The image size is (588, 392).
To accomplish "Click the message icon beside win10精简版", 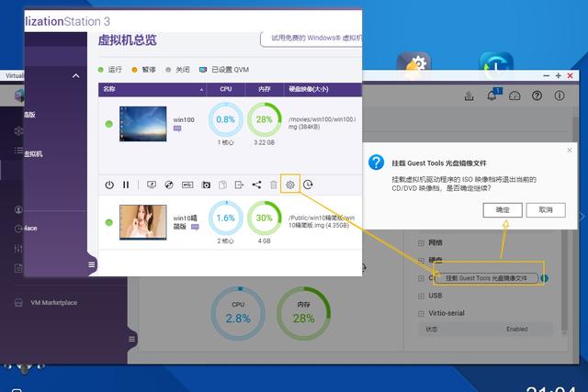I will tap(195, 227).
